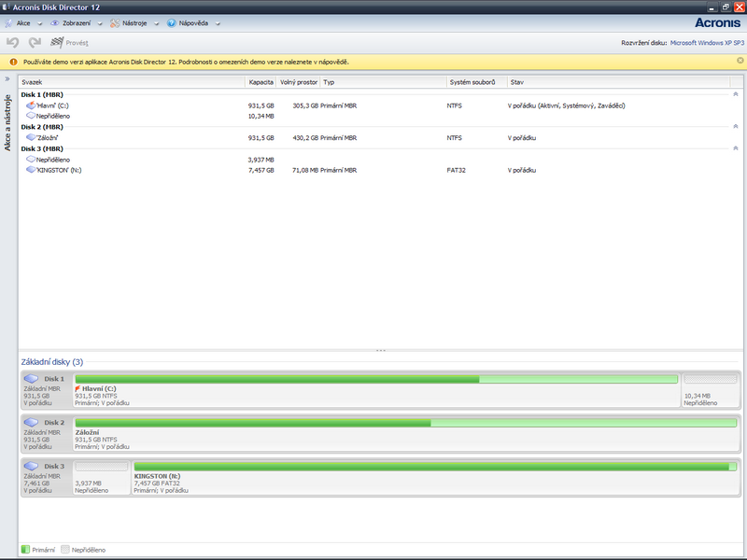The width and height of the screenshot is (747, 560).
Task: Sort by Volný prostor column header
Action: tap(298, 82)
